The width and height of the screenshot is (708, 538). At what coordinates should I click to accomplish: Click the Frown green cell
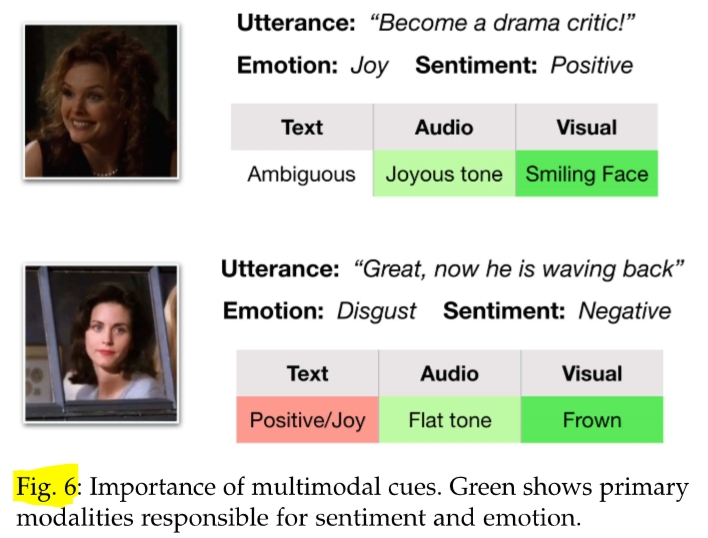click(x=592, y=420)
